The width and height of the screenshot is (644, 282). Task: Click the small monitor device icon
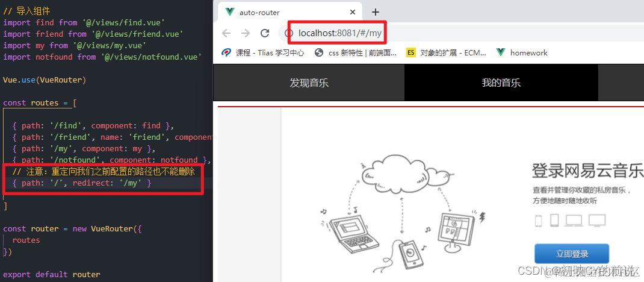[x=597, y=221]
